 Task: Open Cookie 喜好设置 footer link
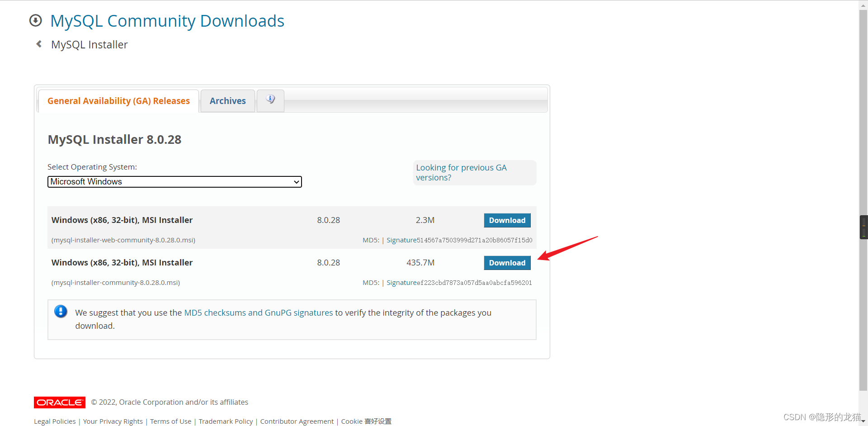click(366, 421)
